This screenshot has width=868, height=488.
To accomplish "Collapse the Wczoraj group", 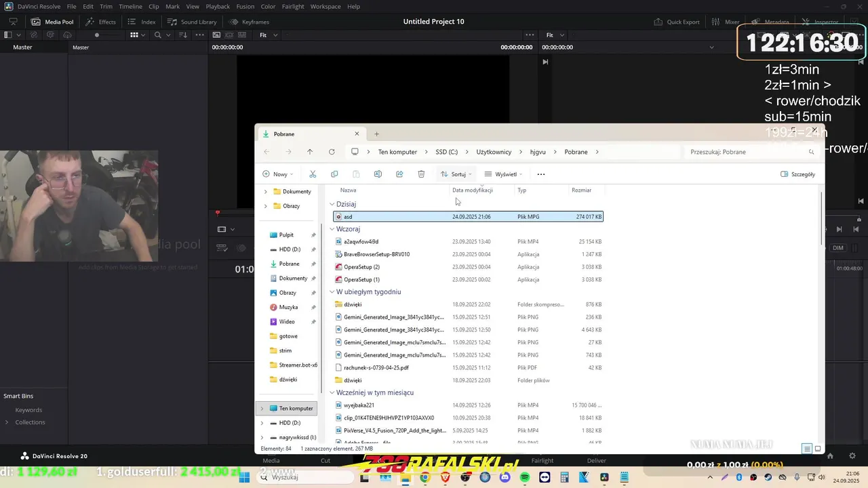I will tap(332, 229).
